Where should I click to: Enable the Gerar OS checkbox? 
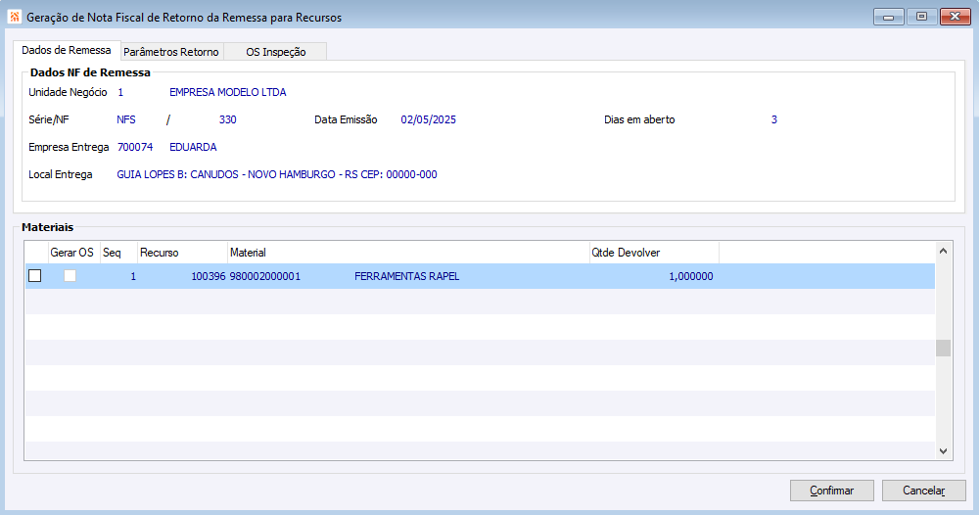[x=70, y=276]
